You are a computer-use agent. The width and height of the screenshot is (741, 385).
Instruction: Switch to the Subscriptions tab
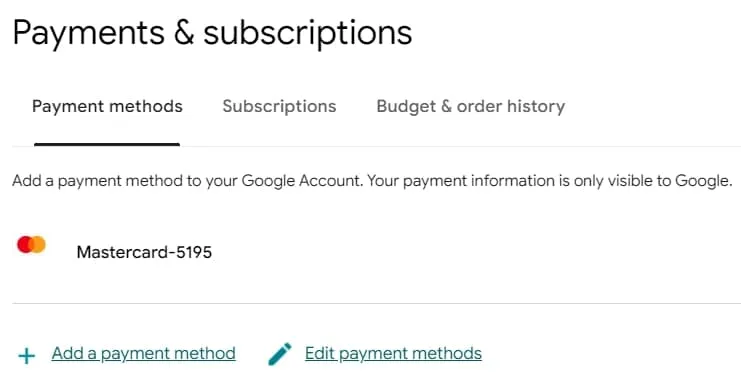(x=279, y=106)
